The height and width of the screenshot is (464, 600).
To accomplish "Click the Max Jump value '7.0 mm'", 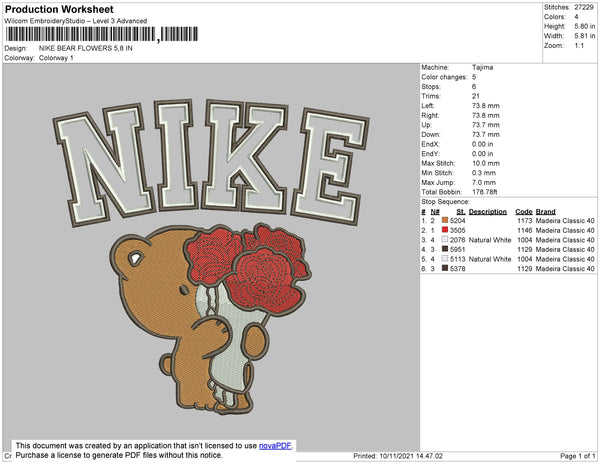I will coord(484,182).
